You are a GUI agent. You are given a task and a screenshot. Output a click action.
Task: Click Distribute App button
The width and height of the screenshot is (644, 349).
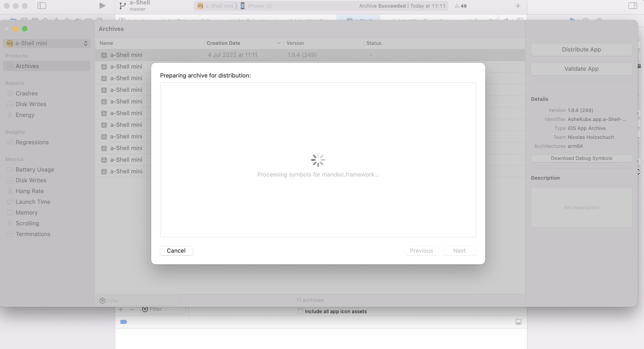581,50
